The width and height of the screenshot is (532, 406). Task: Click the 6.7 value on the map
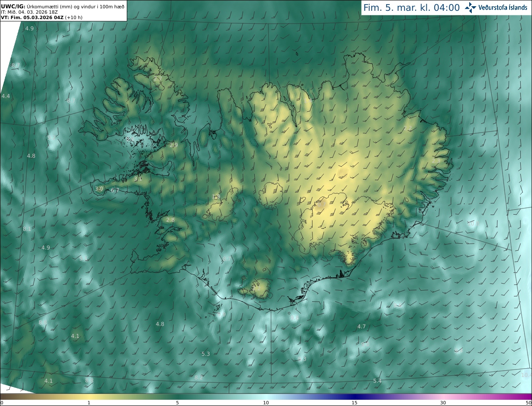(x=115, y=191)
